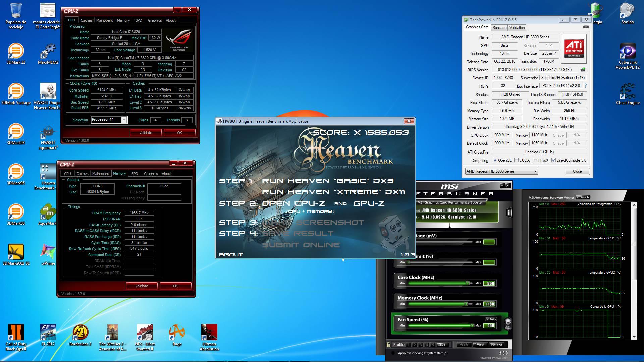Open the SPD tab in top CPU-Z window
This screenshot has height=362, width=644.
pos(139,20)
